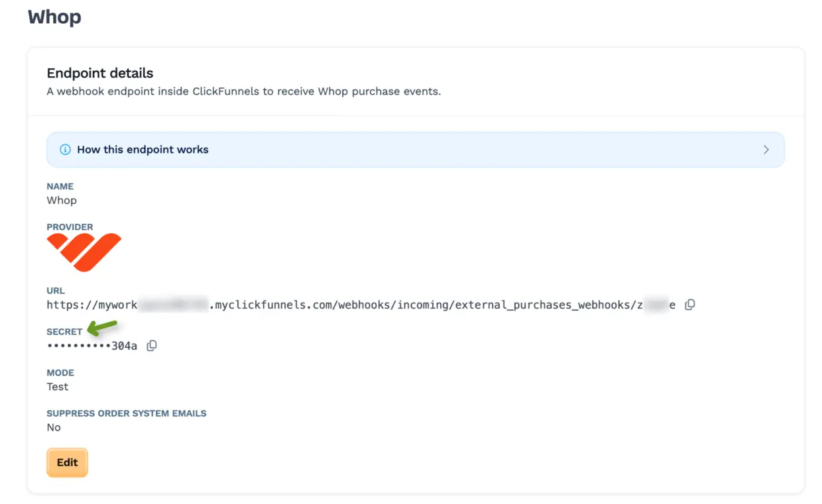Copy the webhook URL with its copy icon

pos(690,305)
